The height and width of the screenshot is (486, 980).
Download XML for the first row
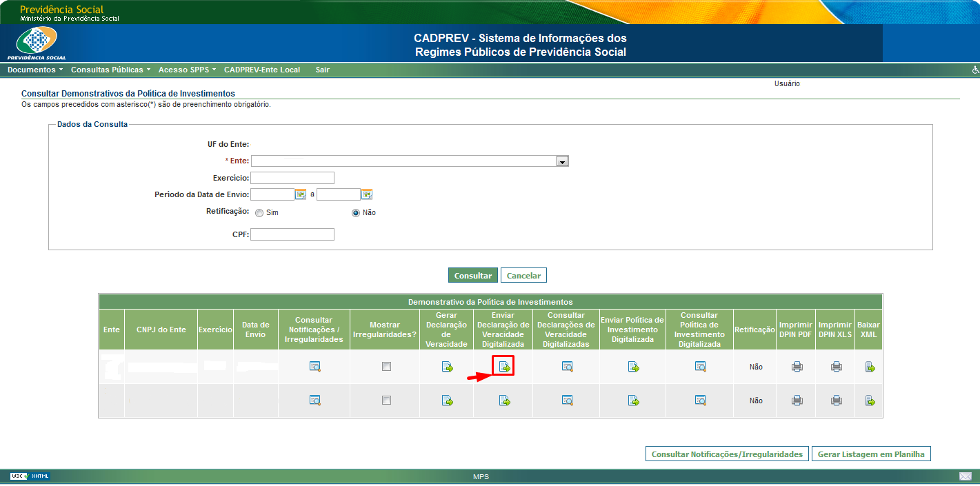870,367
